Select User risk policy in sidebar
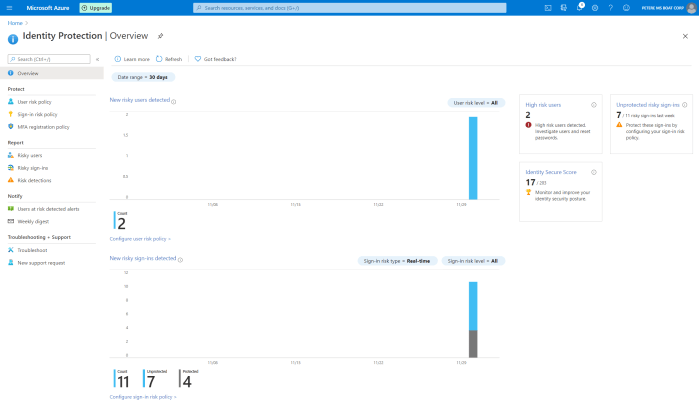 37,102
